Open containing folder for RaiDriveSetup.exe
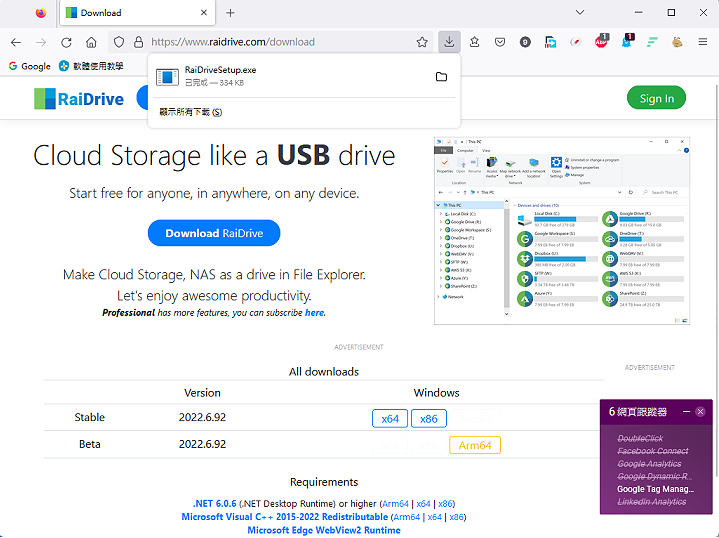 pyautogui.click(x=441, y=77)
